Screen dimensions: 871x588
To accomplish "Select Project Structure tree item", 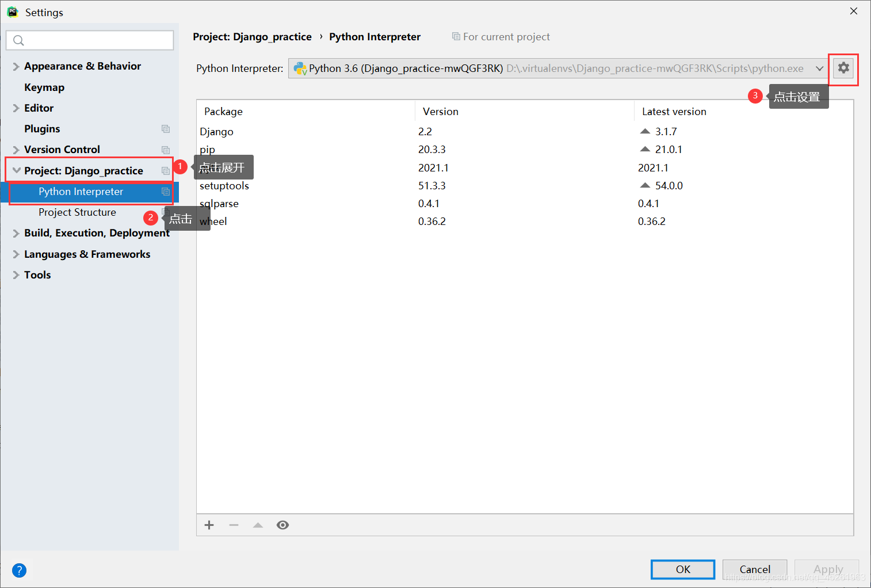I will (77, 212).
